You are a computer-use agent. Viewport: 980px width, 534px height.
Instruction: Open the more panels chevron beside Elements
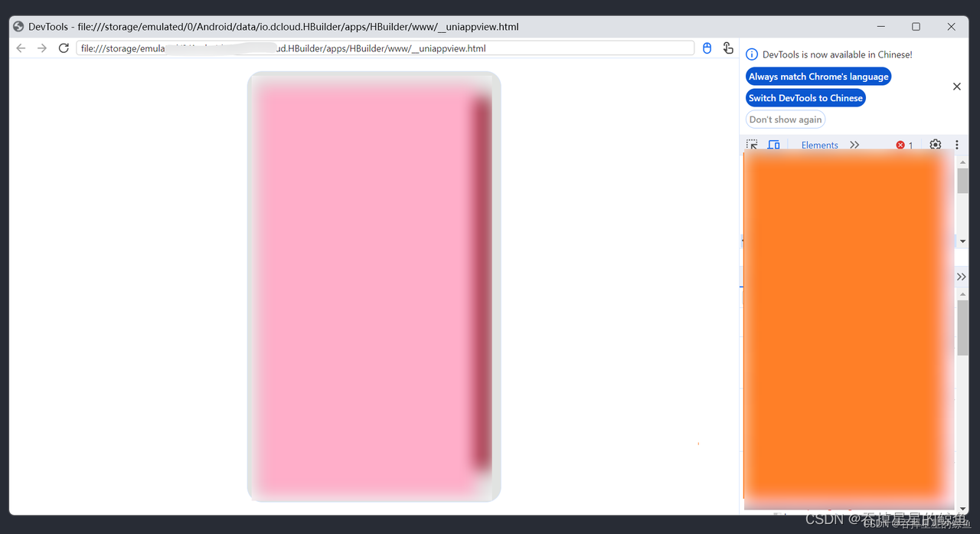pyautogui.click(x=854, y=144)
